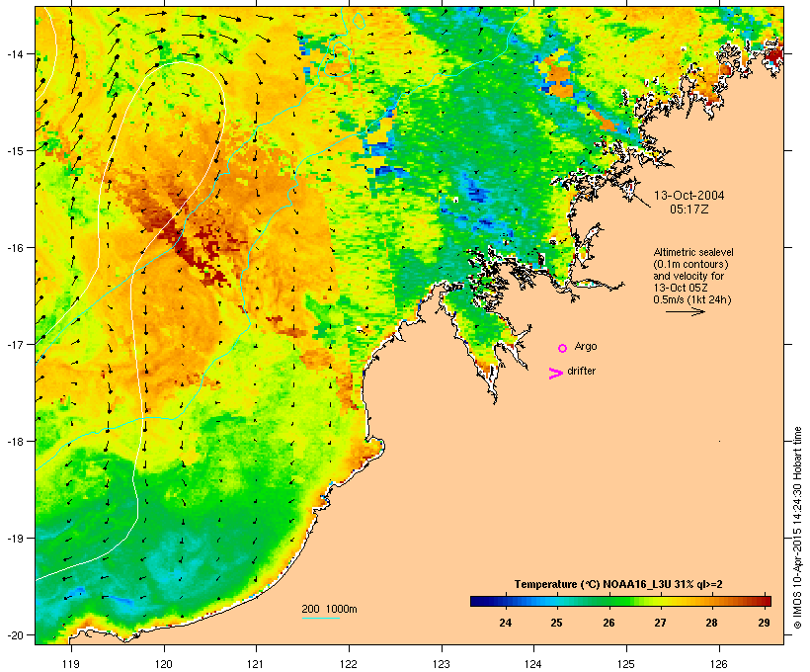The height and width of the screenshot is (672, 810).
Task: Click the longitude axis label 125
Action: click(626, 664)
